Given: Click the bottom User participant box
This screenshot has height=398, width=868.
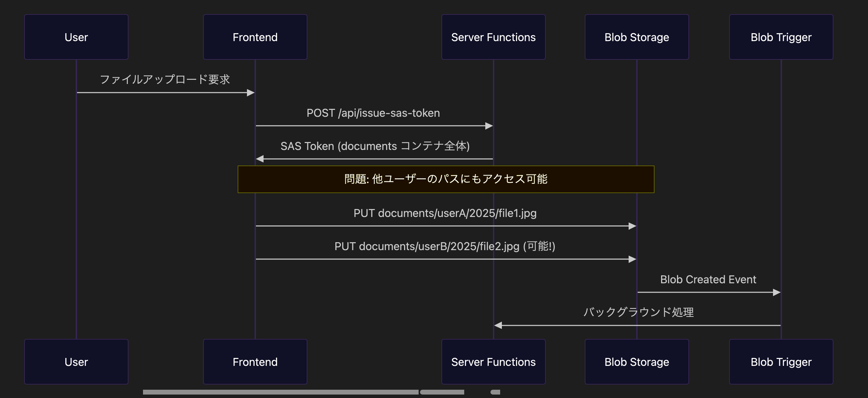Looking at the screenshot, I should (76, 362).
